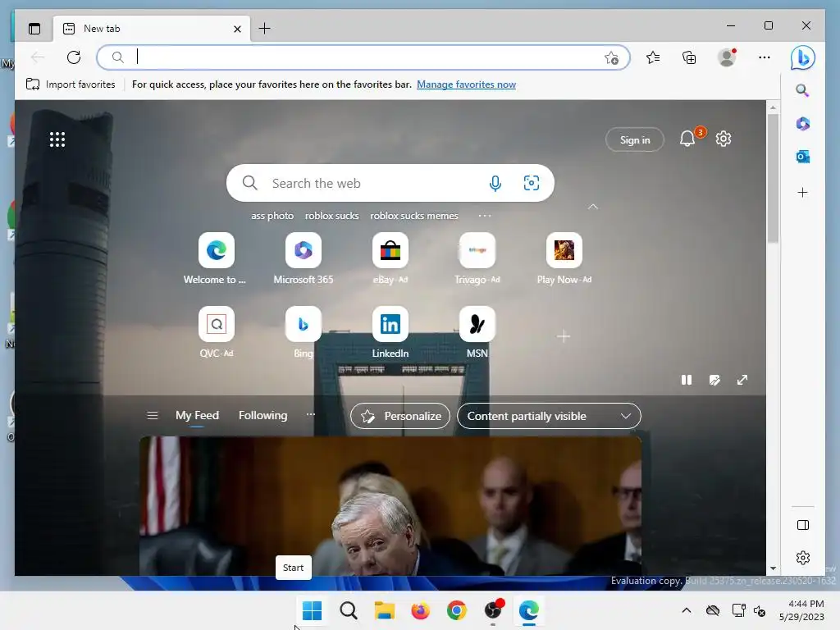Open Outlook in the sidebar
This screenshot has height=630, width=840.
[x=802, y=157]
